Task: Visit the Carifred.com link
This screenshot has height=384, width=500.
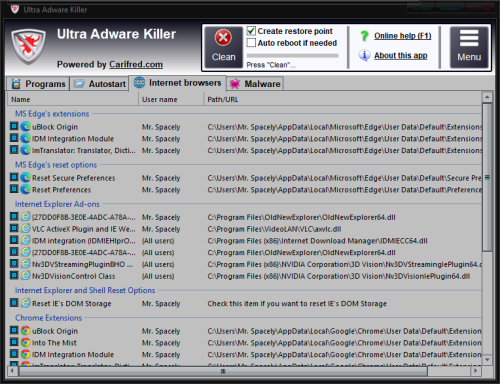Action: 136,64
